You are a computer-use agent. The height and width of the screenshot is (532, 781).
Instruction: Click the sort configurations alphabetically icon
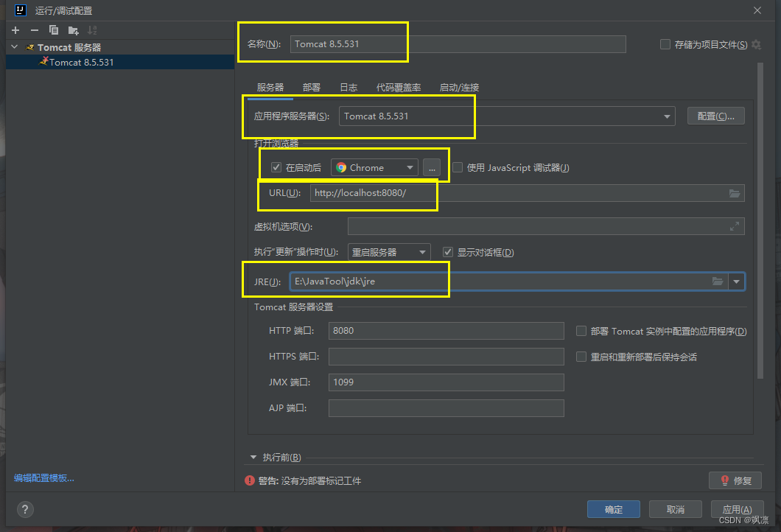point(92,30)
